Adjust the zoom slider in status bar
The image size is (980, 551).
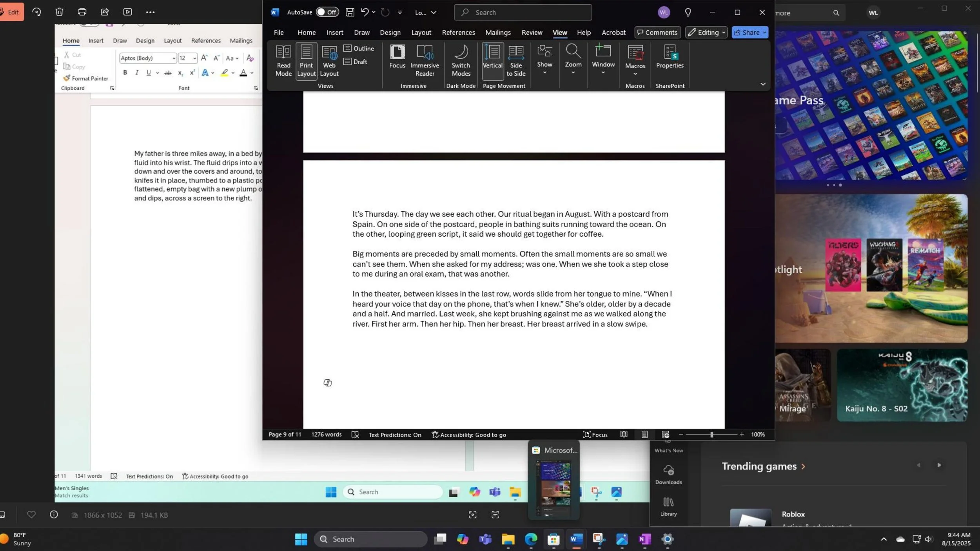click(x=711, y=434)
